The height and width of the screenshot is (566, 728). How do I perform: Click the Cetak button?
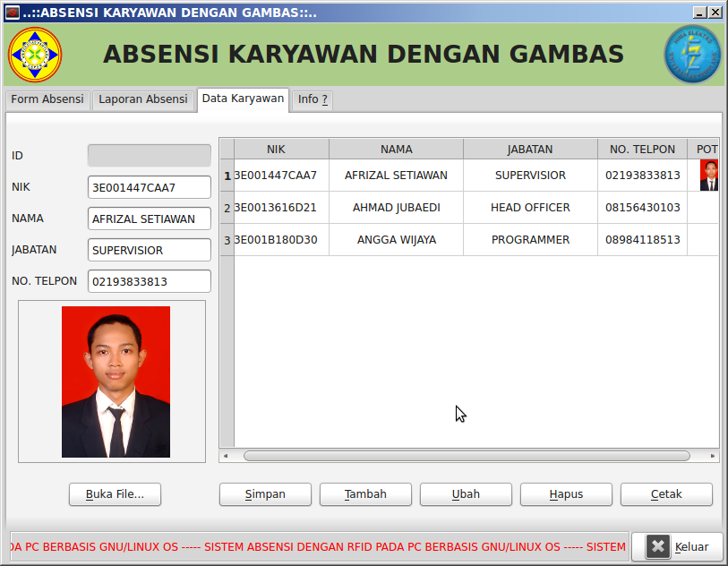pyautogui.click(x=666, y=494)
